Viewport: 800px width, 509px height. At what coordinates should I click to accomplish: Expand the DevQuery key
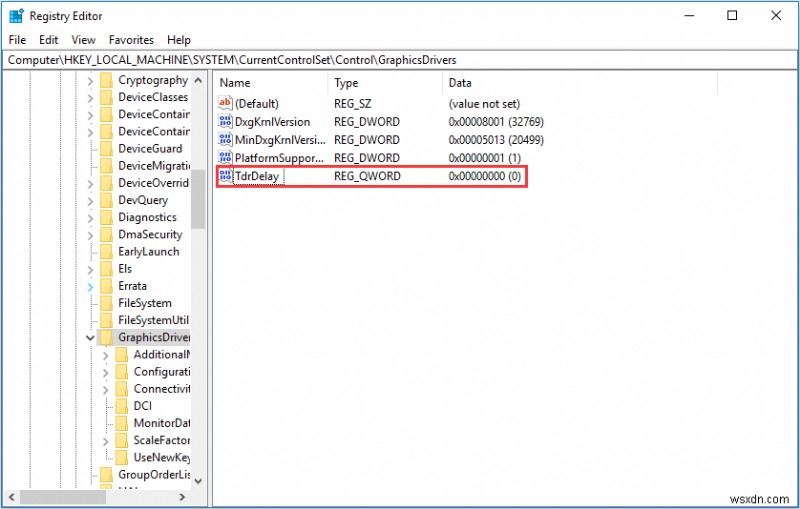pyautogui.click(x=90, y=200)
